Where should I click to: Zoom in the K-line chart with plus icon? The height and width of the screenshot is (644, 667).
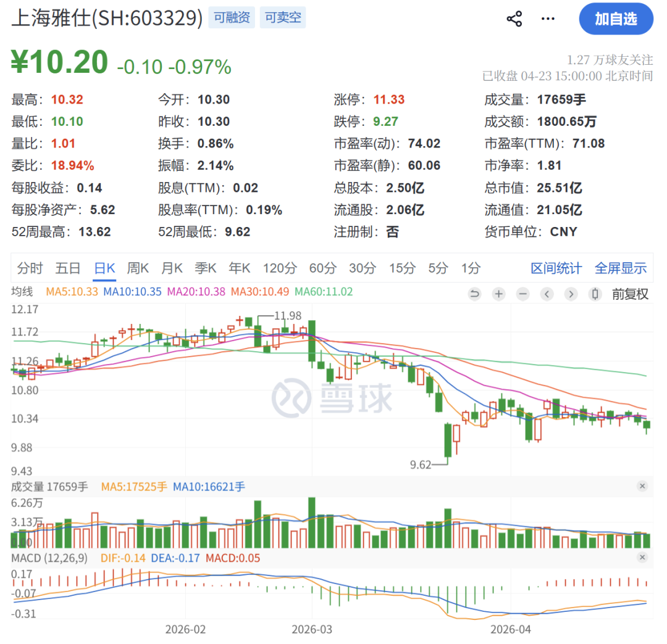click(497, 293)
